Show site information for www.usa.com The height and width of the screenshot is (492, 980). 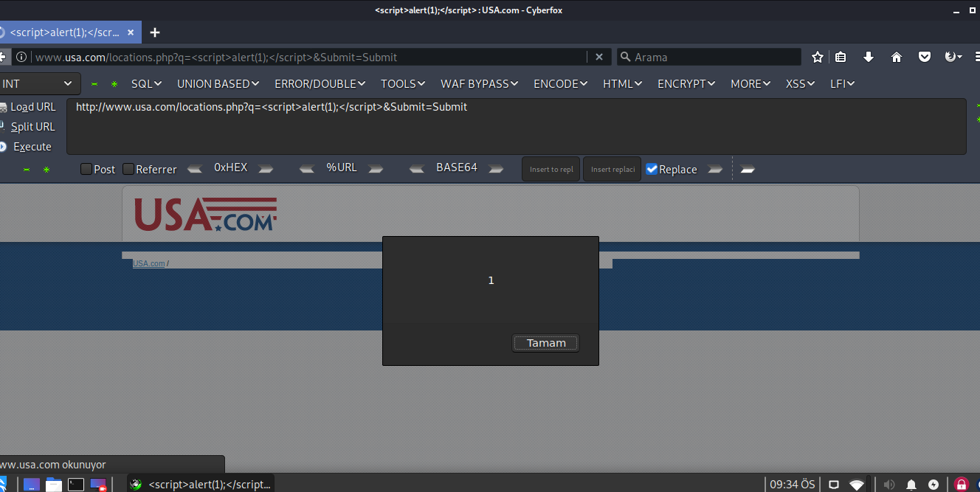tap(22, 57)
